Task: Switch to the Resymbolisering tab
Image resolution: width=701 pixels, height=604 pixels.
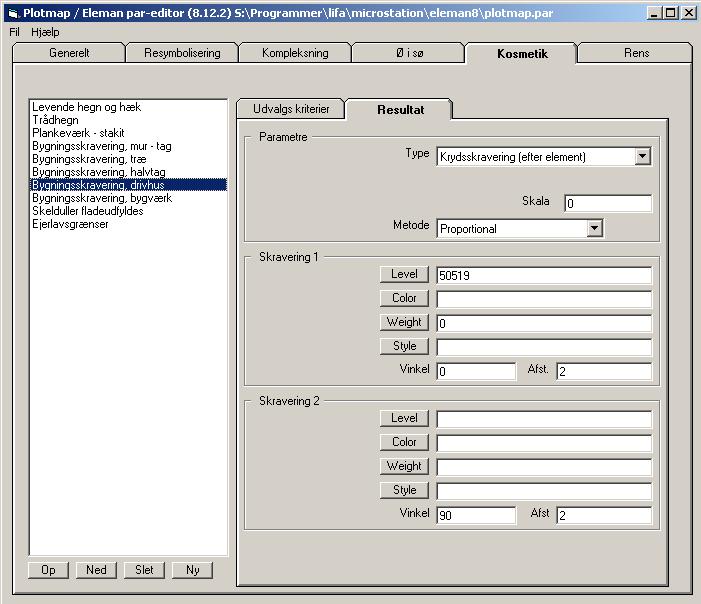Action: 182,53
